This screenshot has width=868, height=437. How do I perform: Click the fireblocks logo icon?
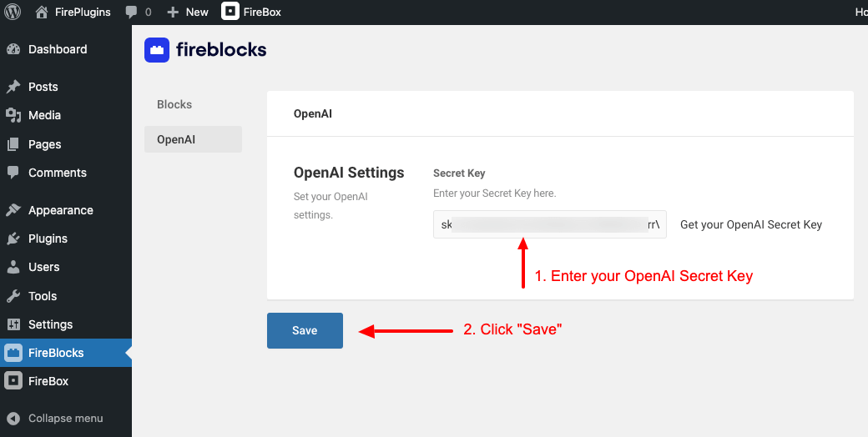click(157, 50)
